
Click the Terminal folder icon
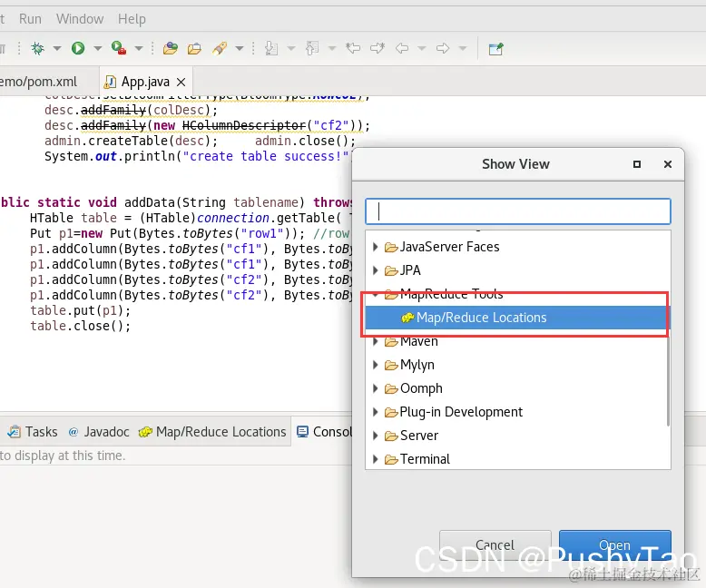(391, 459)
